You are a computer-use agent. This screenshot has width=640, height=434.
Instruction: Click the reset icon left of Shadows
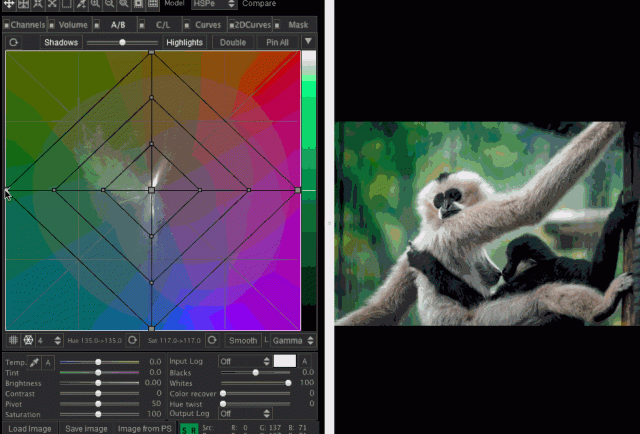[14, 42]
